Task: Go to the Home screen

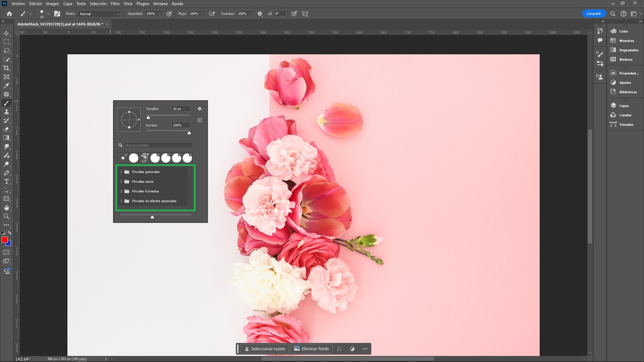Action: point(9,14)
